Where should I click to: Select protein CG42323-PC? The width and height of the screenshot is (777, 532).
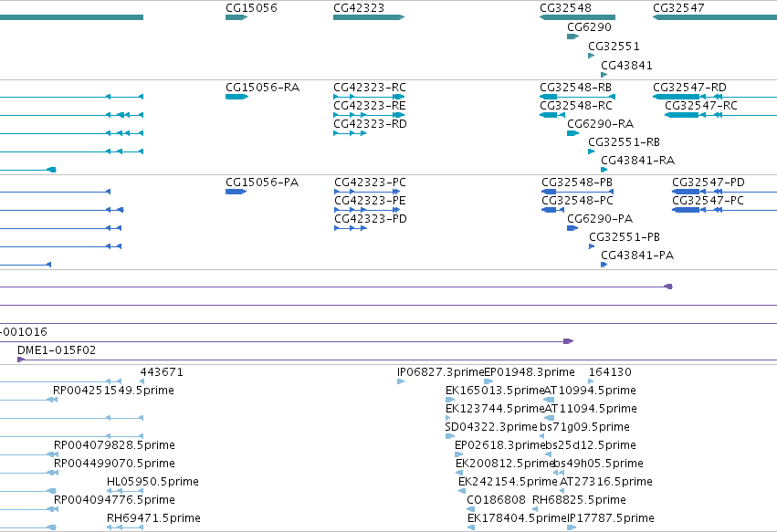click(370, 183)
